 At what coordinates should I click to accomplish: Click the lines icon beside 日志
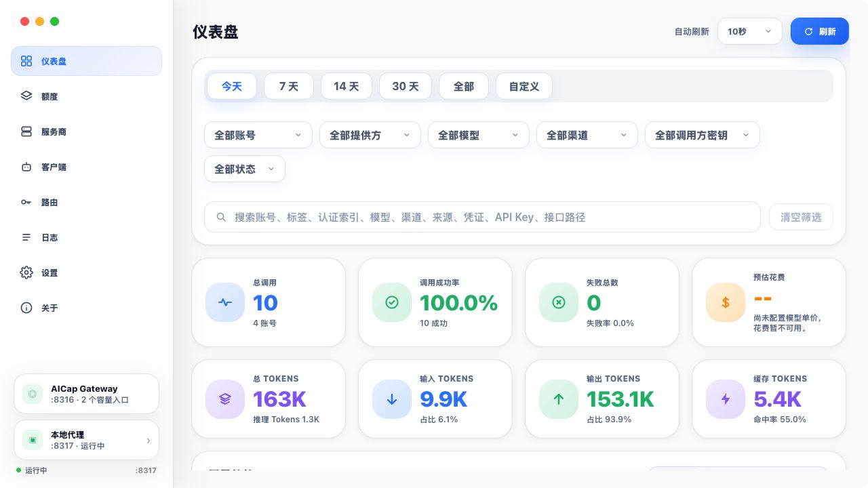tap(26, 237)
